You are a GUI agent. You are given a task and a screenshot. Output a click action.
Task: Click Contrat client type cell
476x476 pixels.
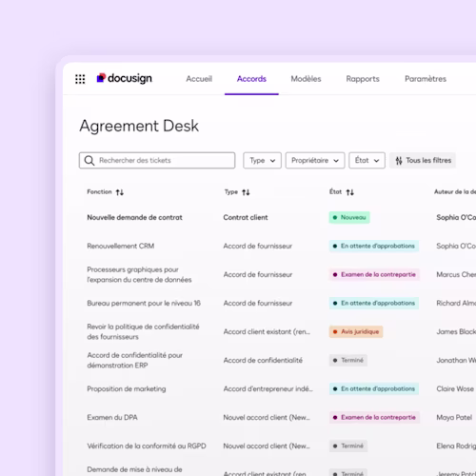pos(246,217)
